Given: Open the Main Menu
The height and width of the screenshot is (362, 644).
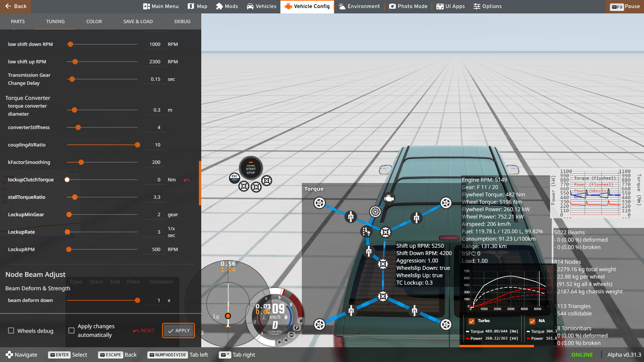Looking at the screenshot, I should 161,6.
